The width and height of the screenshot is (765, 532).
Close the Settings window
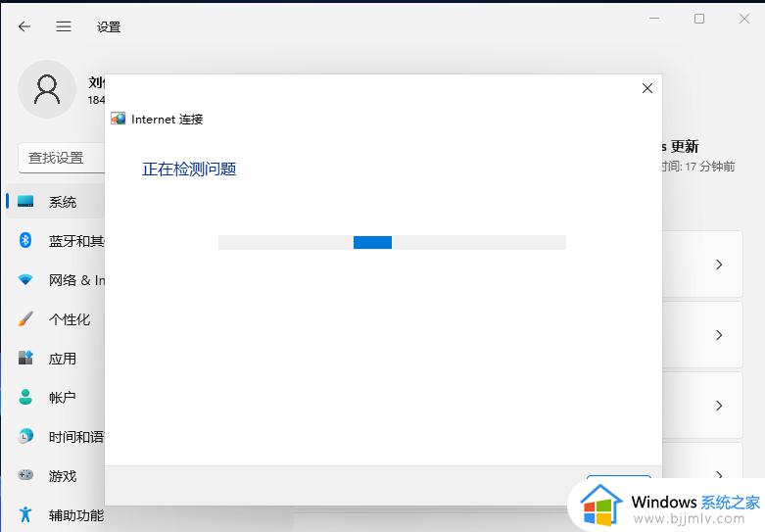pyautogui.click(x=744, y=19)
